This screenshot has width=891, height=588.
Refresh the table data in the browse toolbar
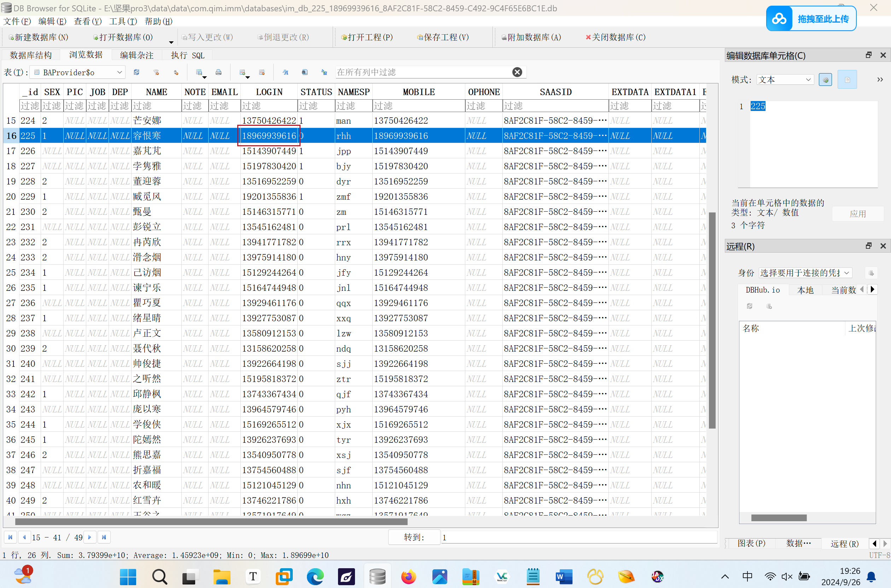click(x=136, y=72)
